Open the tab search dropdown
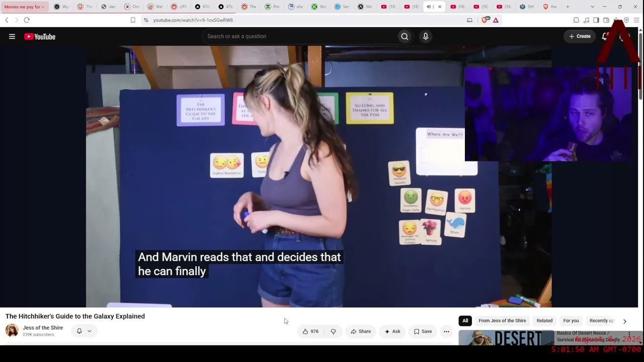The width and height of the screenshot is (644, 362). point(592,7)
